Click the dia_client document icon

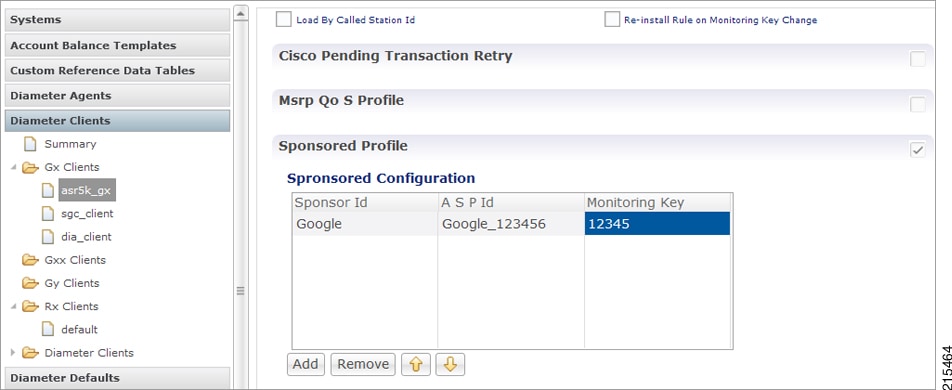(x=48, y=237)
